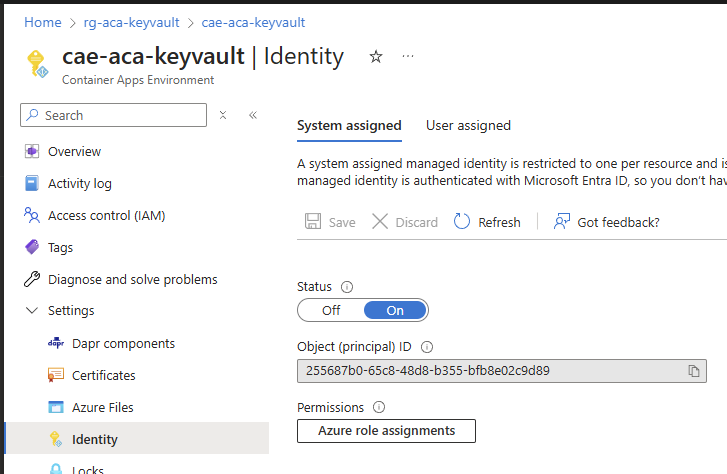
Task: Click the Object principal ID field
Action: [x=502, y=371]
